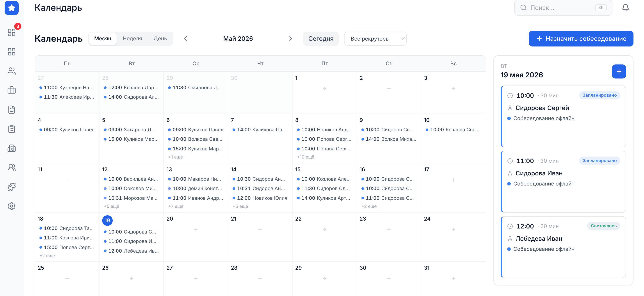Add event on May 11 plus icon
Screen dimensions: 644x296
pyautogui.click(x=67, y=180)
